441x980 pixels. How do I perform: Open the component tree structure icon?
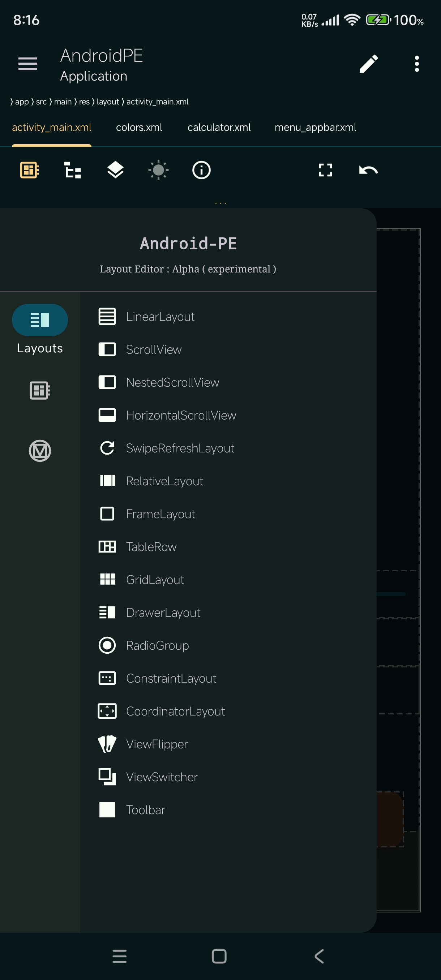(72, 170)
